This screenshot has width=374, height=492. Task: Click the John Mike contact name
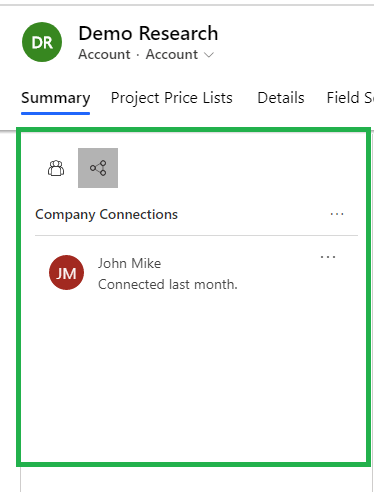click(129, 263)
